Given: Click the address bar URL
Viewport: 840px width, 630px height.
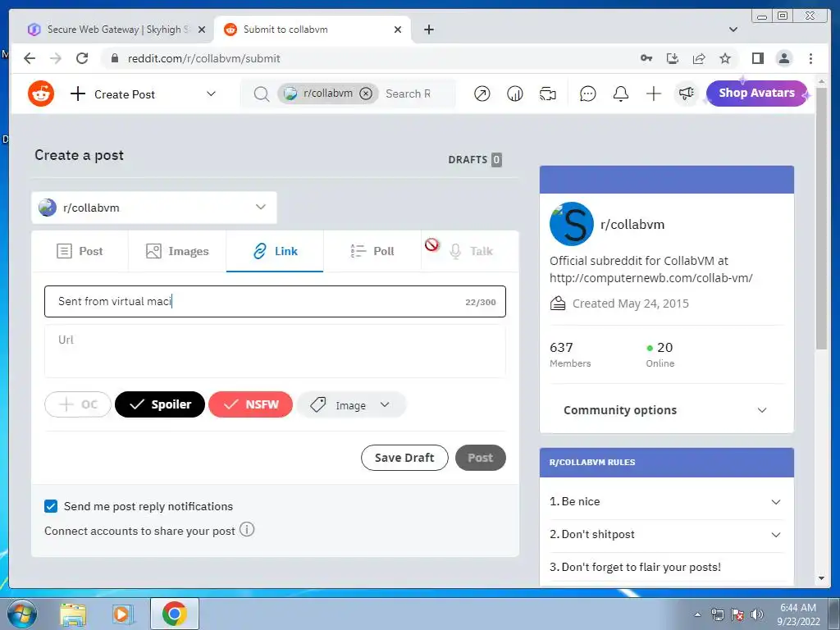Looking at the screenshot, I should 203,58.
